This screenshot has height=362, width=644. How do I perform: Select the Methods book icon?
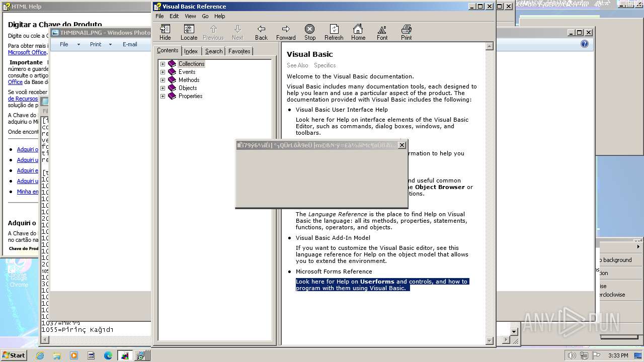pos(172,80)
